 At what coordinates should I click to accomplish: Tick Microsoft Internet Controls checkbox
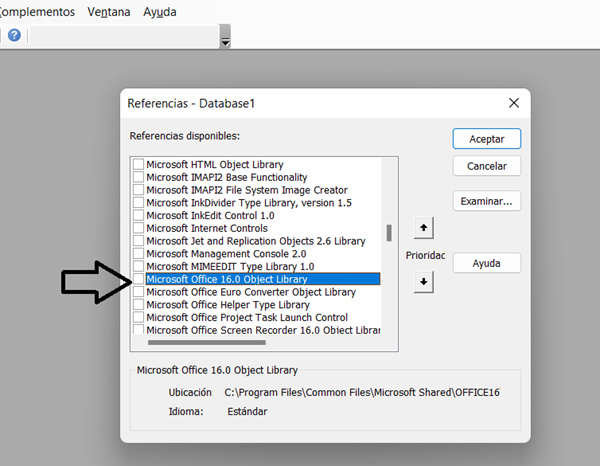[x=139, y=229]
